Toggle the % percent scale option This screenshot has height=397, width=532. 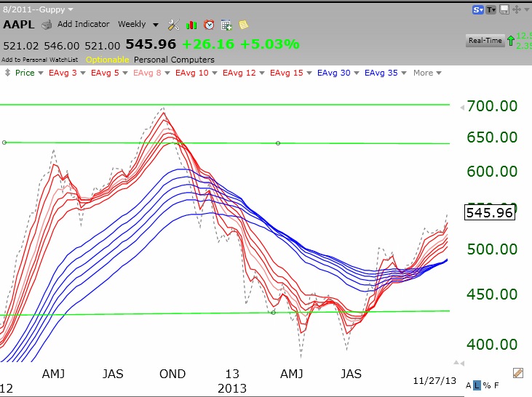487,385
